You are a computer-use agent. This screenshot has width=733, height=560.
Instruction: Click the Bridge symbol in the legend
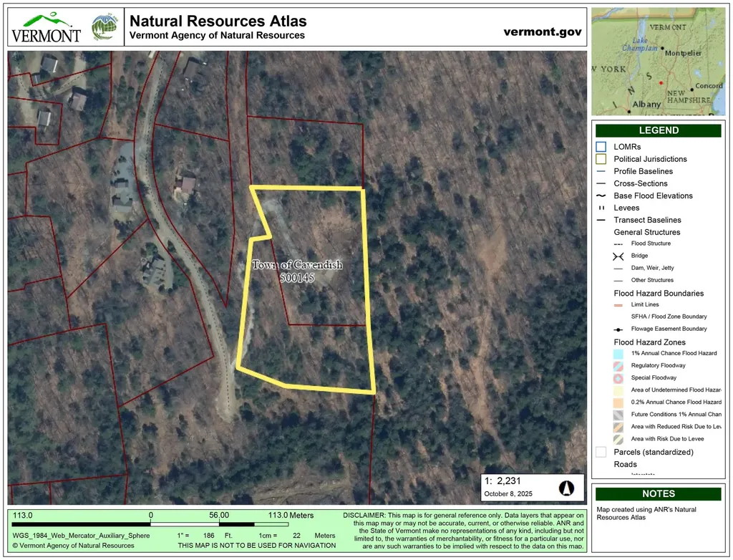pos(618,256)
